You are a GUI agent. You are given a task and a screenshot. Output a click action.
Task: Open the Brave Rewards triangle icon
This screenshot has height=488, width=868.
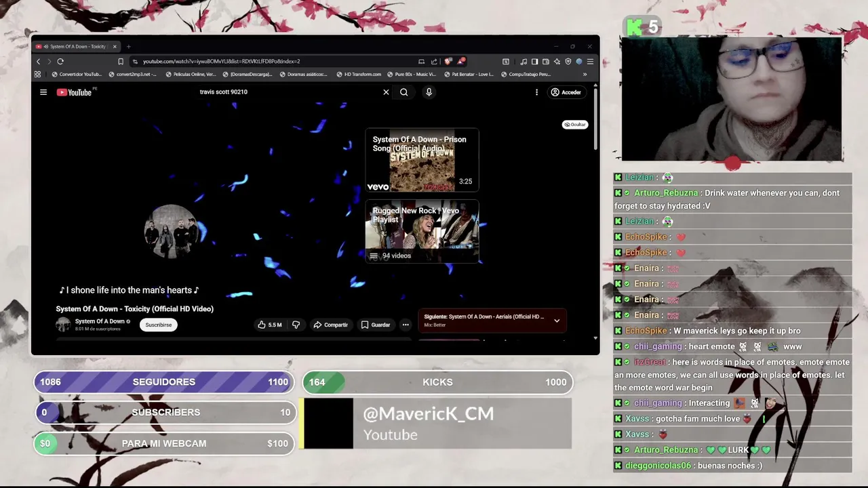[x=461, y=62]
